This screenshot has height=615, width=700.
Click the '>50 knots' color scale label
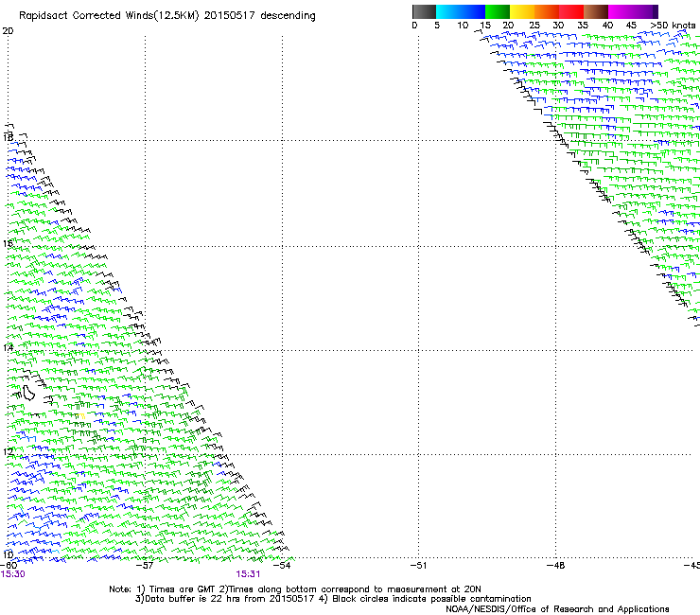[x=673, y=26]
